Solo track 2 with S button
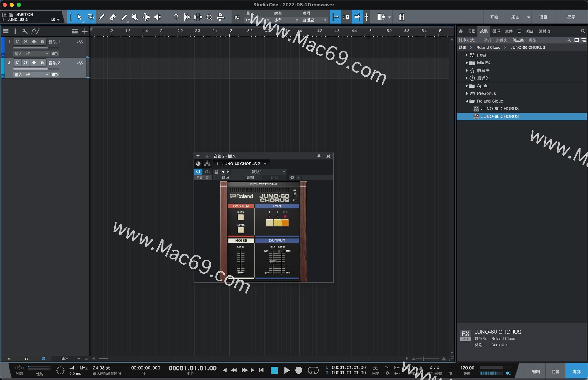The width and height of the screenshot is (588, 380). point(25,62)
